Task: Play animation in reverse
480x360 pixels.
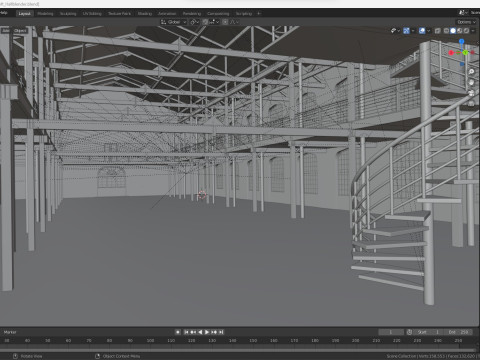Action: tap(200, 332)
